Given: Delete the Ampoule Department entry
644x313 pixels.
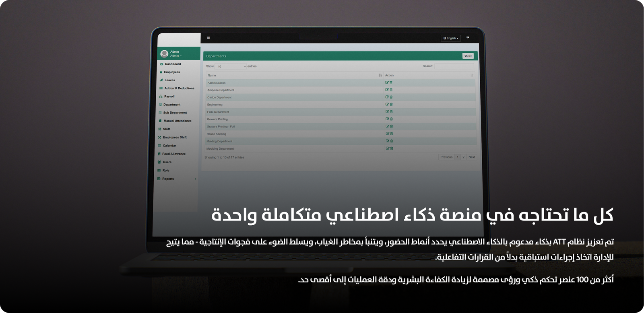Looking at the screenshot, I should pyautogui.click(x=391, y=90).
